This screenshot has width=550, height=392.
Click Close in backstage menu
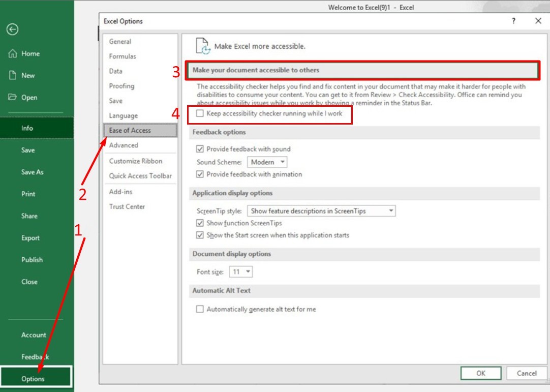[x=37, y=282]
